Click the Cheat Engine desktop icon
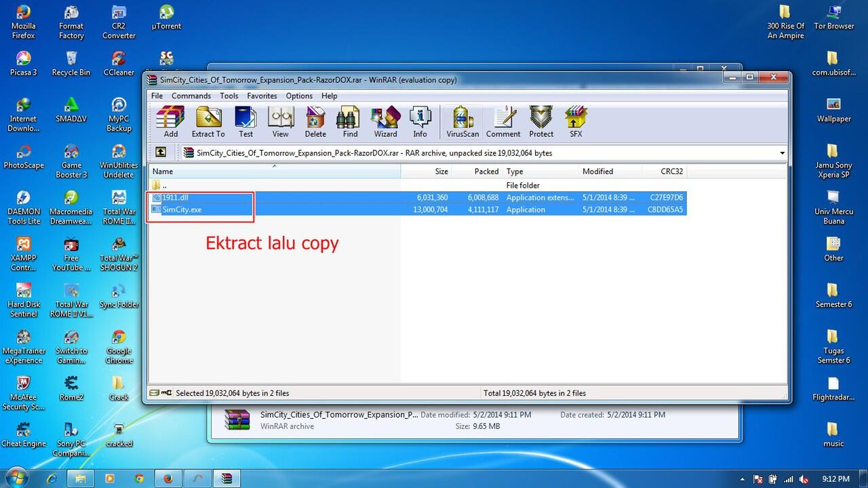 pyautogui.click(x=24, y=435)
